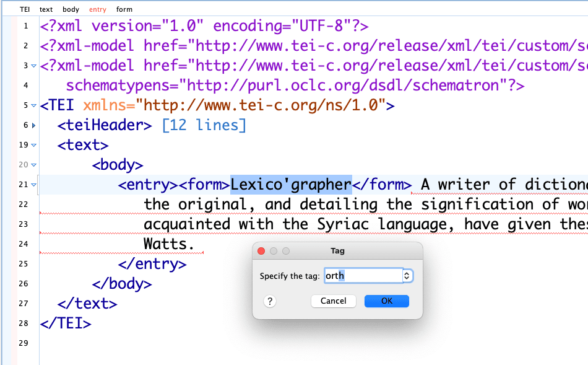Viewport: 588px width, 365px height.
Task: Click the highlighted Lexico'grapher text
Action: point(291,185)
